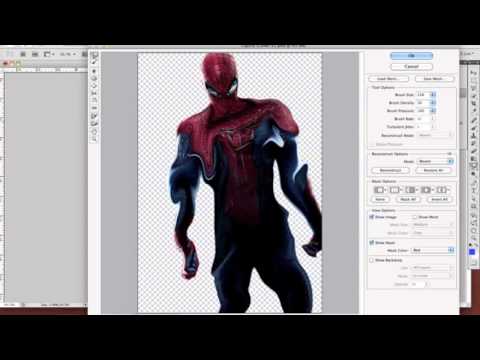The width and height of the screenshot is (480, 360).
Task: Select Brush tool in Photoshop toolbox
Action: pos(474,127)
